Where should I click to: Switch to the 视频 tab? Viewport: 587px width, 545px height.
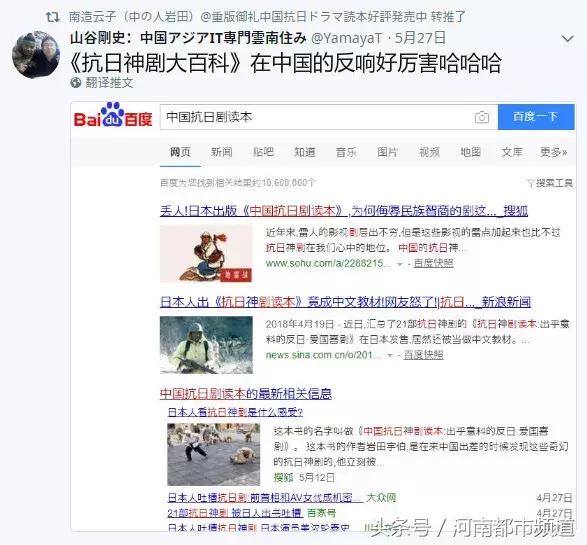tap(429, 152)
